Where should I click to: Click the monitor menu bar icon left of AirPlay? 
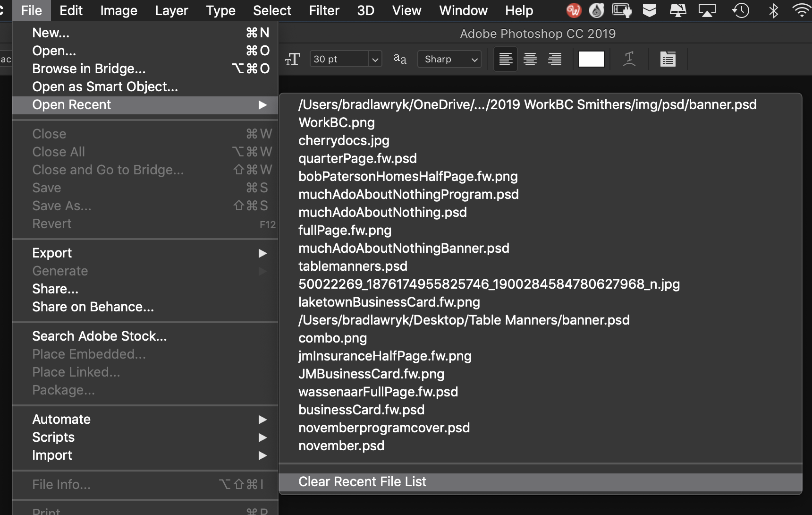point(678,10)
